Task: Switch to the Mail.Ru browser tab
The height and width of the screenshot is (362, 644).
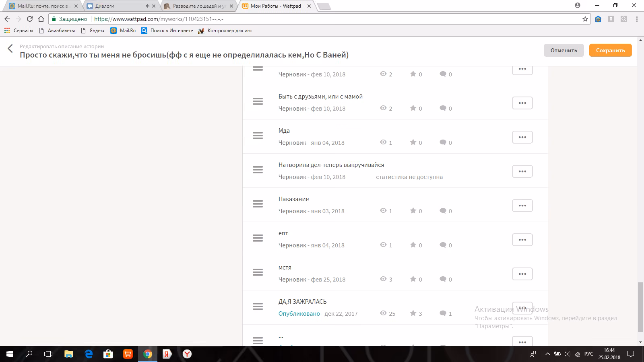Action: (x=42, y=6)
